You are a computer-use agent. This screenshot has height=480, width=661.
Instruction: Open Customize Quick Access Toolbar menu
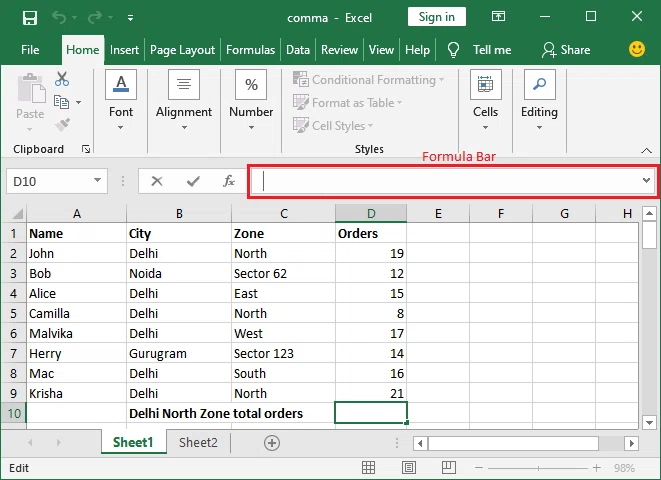pyautogui.click(x=130, y=18)
